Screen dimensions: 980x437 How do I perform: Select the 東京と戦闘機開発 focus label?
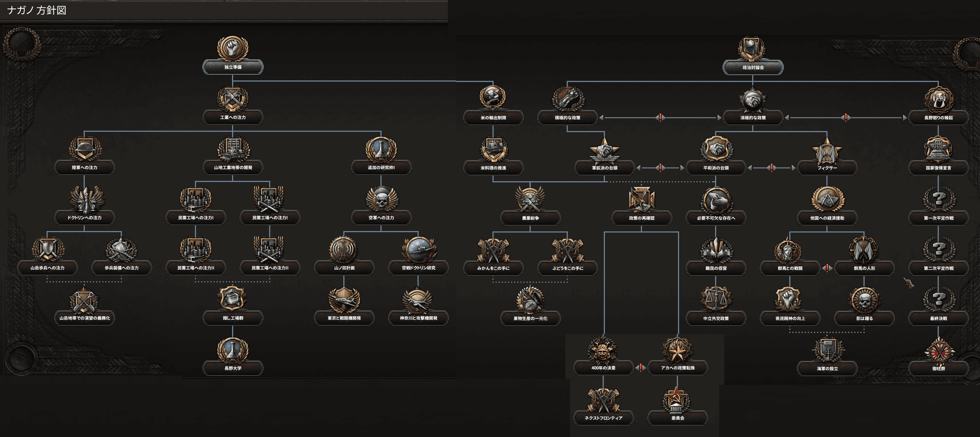344,318
